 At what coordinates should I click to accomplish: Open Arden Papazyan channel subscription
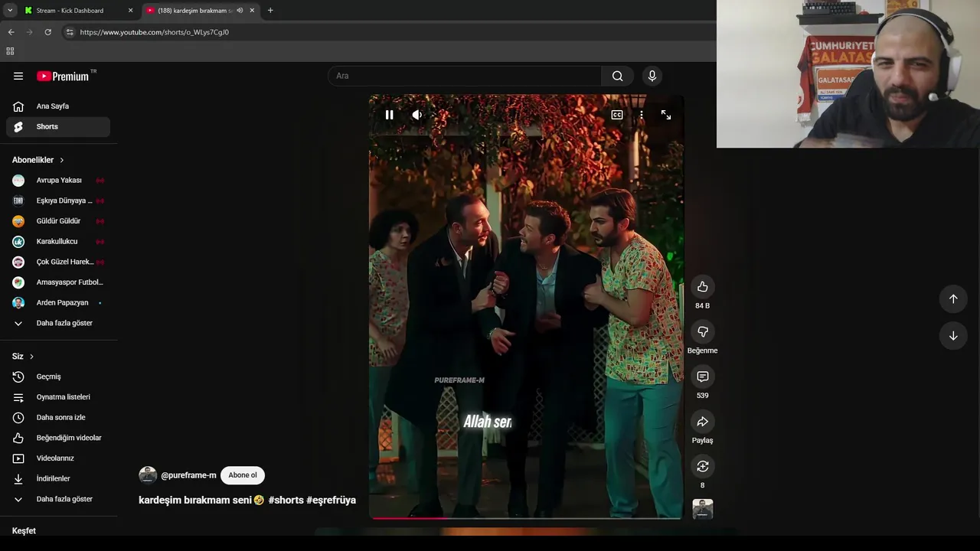58,303
